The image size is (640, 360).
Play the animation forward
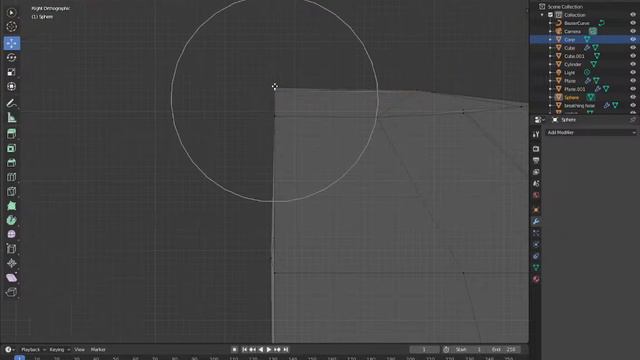click(269, 349)
